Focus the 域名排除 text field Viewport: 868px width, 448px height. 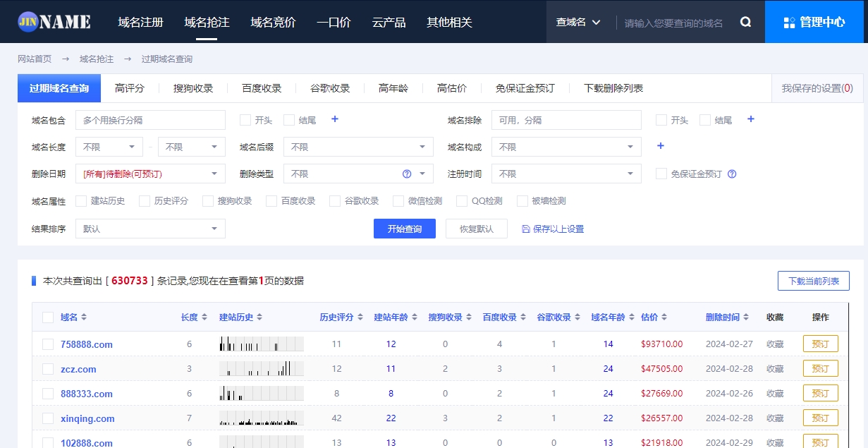[x=566, y=120]
